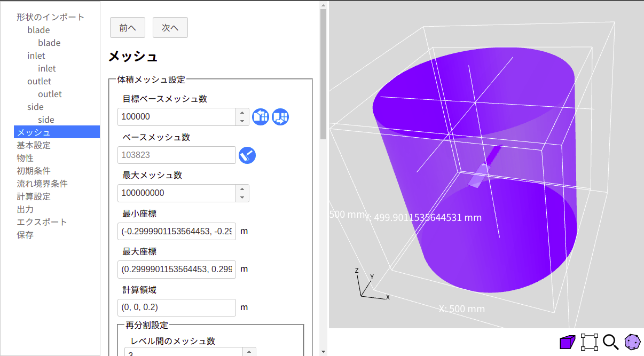Screen dimensions: 644x356
Task: Click the 最大座標 coordinate field
Action: click(x=177, y=270)
